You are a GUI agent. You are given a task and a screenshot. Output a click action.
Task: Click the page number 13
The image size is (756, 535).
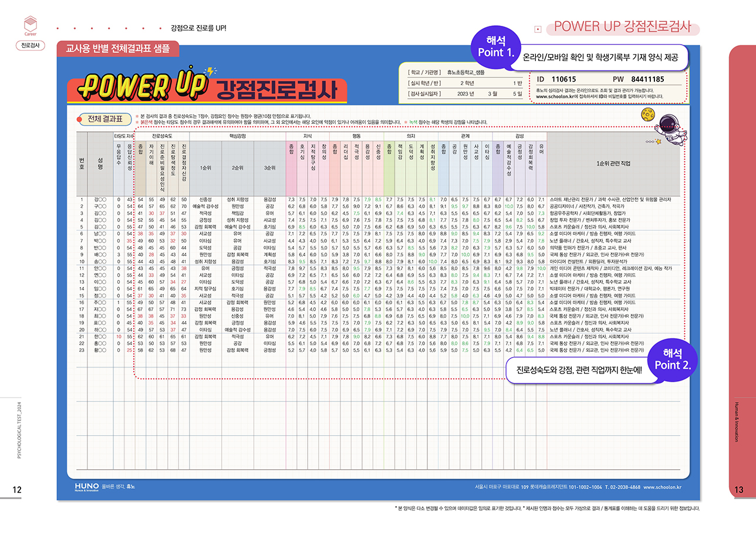(738, 489)
